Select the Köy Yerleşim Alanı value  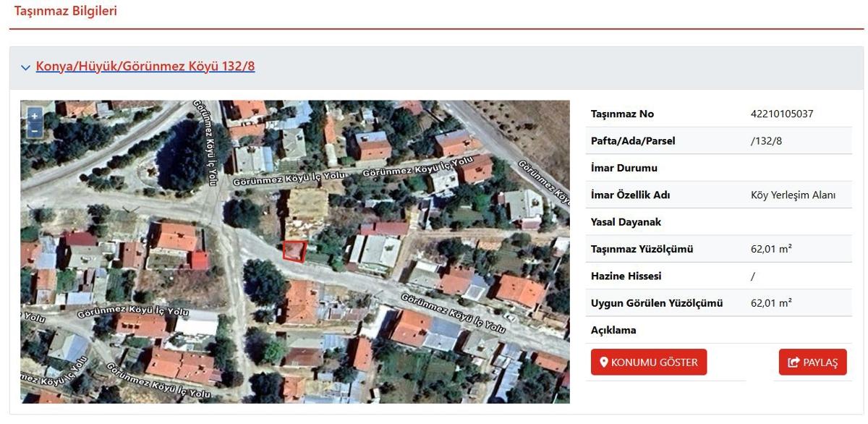(x=793, y=195)
